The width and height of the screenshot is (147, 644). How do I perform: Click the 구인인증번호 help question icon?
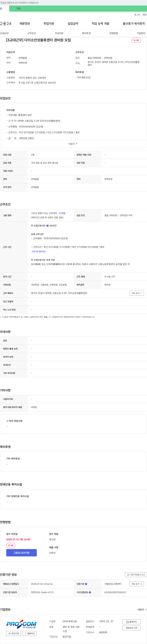point(90,592)
